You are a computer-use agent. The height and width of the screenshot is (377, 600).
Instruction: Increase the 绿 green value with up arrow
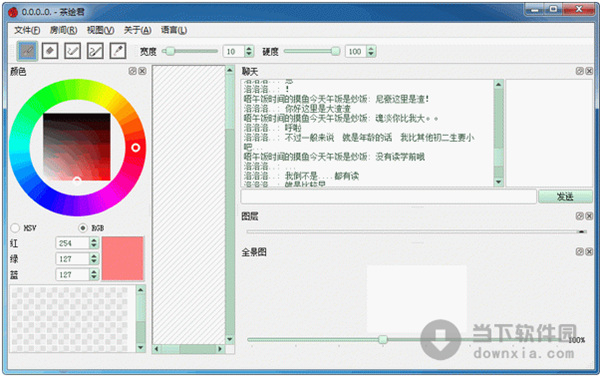pyautogui.click(x=94, y=256)
